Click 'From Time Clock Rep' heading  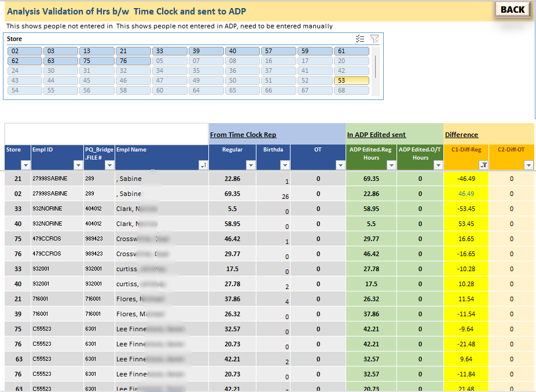[243, 135]
